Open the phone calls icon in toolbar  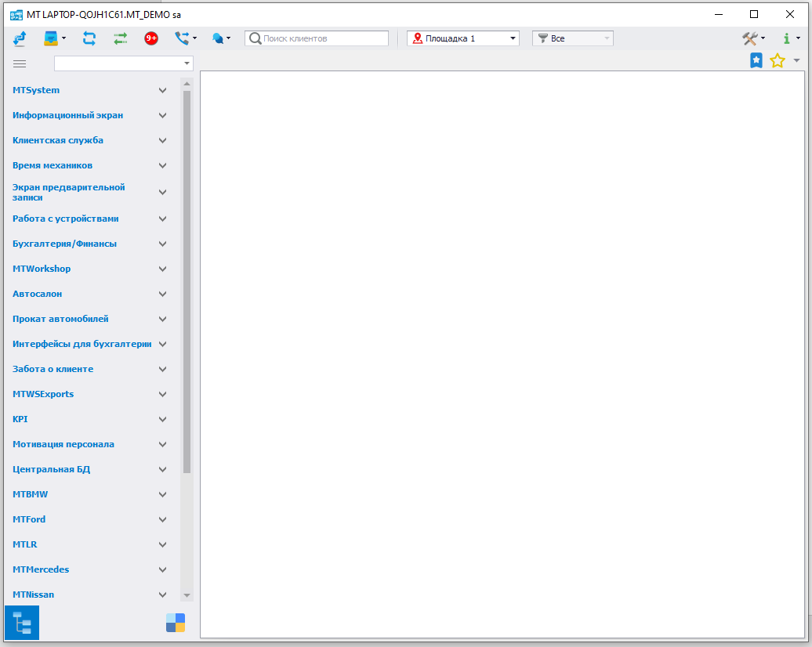[182, 38]
